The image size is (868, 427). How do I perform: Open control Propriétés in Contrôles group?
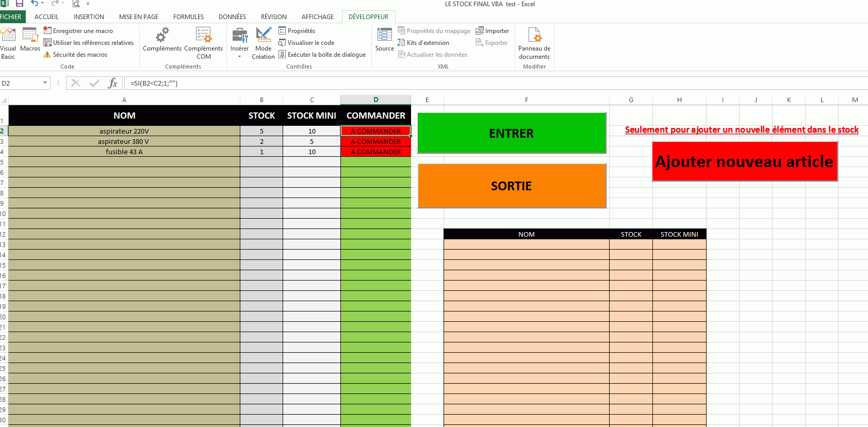[x=297, y=31]
